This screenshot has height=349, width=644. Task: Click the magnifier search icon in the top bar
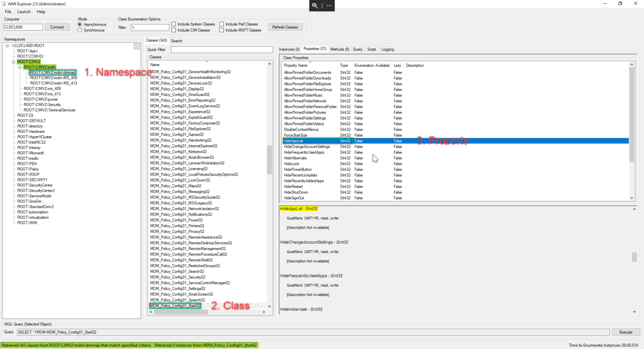point(315,6)
